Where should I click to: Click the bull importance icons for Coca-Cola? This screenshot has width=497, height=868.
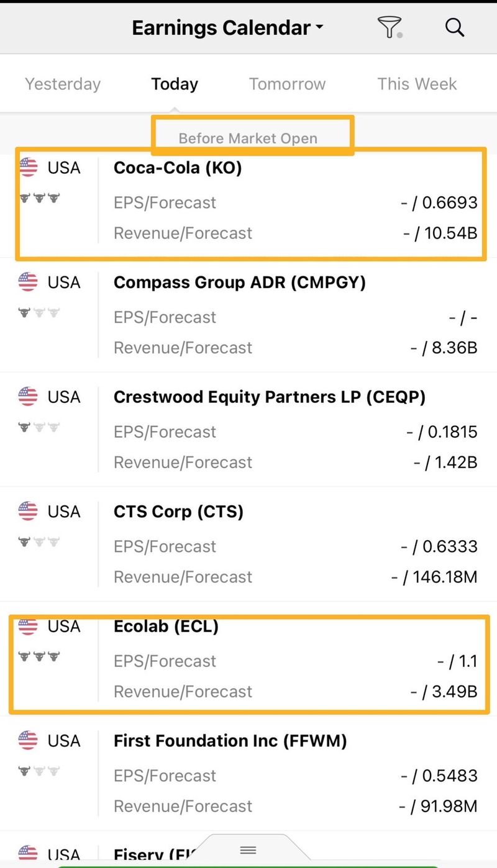coord(39,198)
